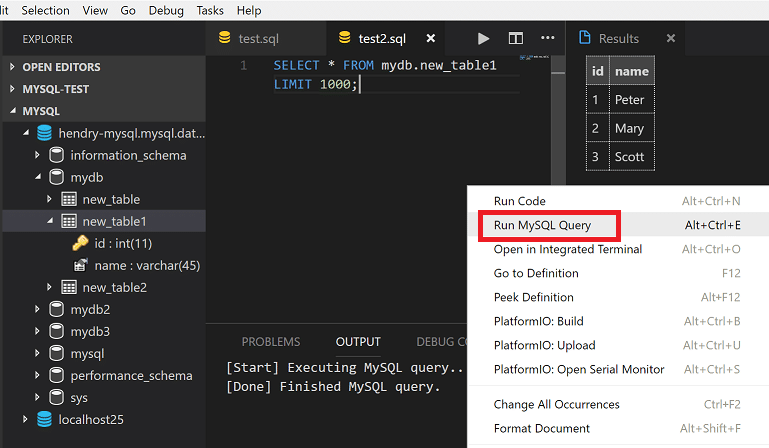Expand the mydb3 database node
Screen dimensions: 769x448
pos(37,331)
